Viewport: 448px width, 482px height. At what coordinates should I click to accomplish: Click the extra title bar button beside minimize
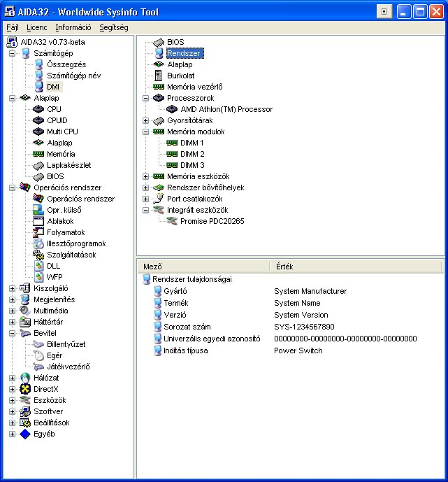[x=384, y=12]
